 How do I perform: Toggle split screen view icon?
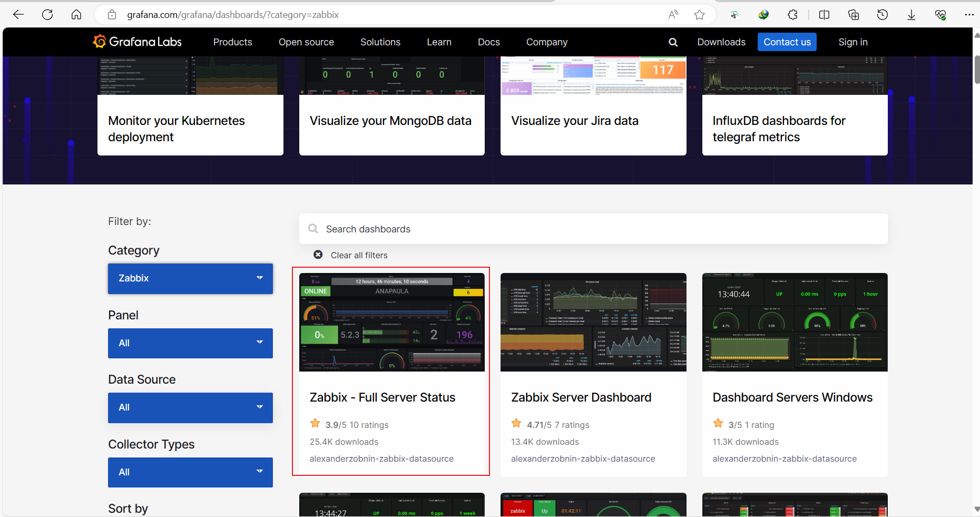click(x=825, y=15)
